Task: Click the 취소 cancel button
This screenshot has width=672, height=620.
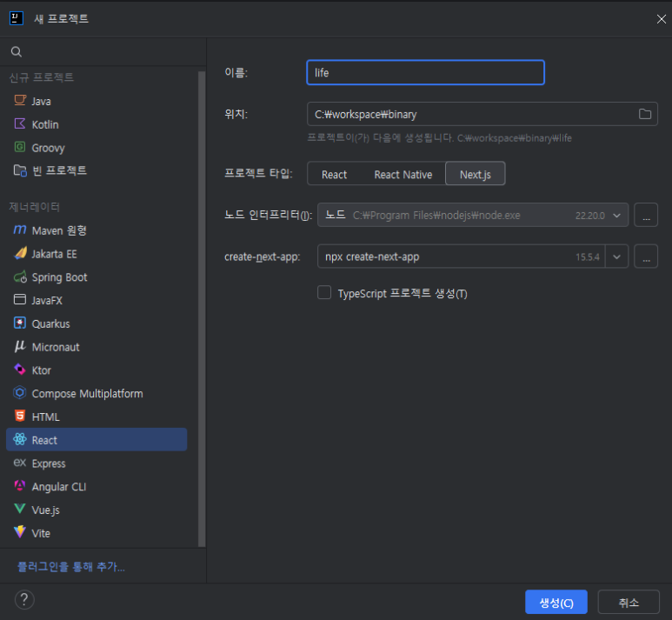Action: 629,602
